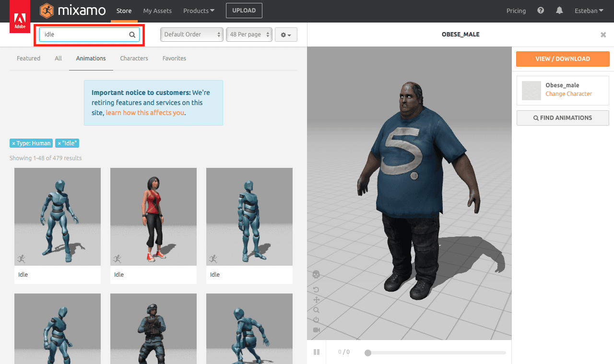Open the Default Order sort dropdown
The width and height of the screenshot is (614, 364).
click(x=191, y=34)
